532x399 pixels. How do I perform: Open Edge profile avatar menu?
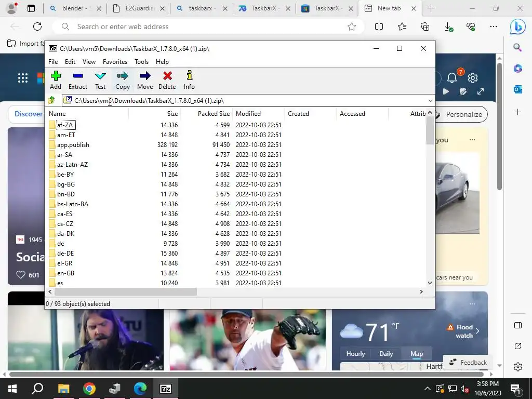(x=12, y=8)
